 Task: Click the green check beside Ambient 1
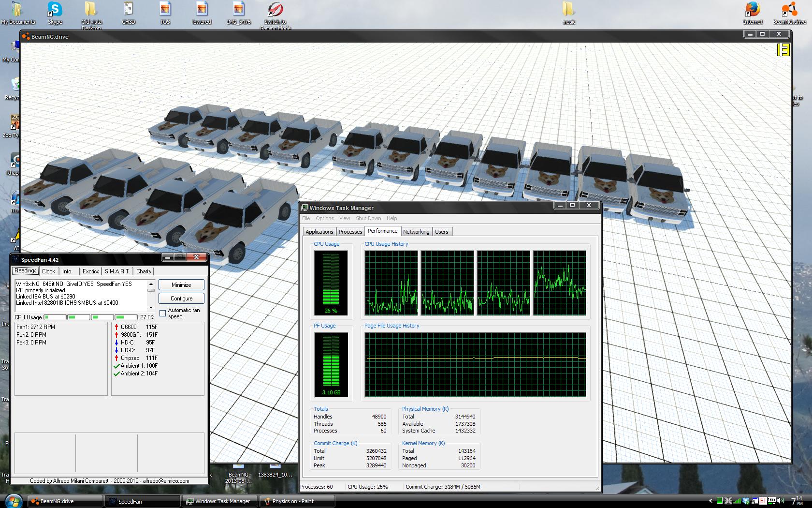pyautogui.click(x=116, y=366)
